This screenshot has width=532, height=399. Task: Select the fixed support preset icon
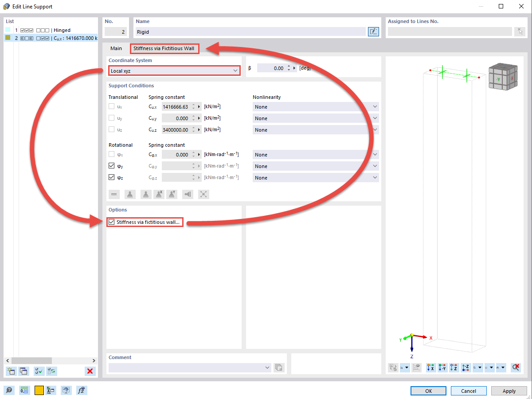[x=114, y=194]
